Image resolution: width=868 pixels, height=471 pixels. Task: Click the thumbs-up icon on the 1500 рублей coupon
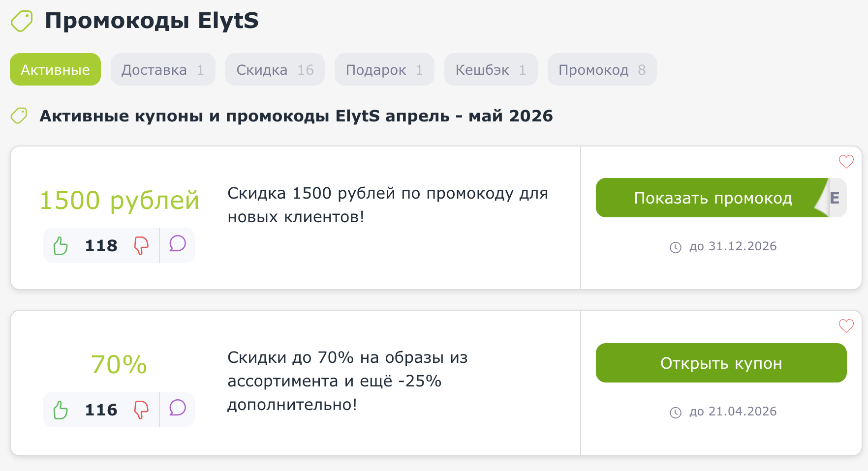coord(61,244)
